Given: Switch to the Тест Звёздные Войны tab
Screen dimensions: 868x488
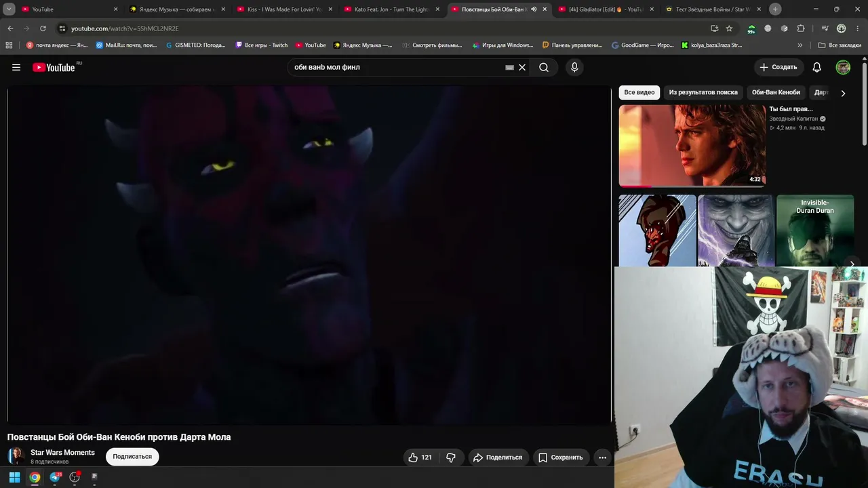Looking at the screenshot, I should click(713, 9).
